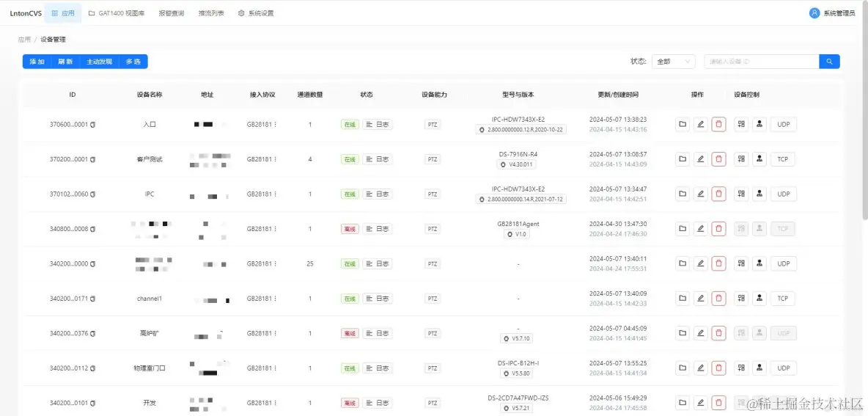Select the 应用 tab in top navigation
Screen dimensions: 868x416
click(62, 13)
